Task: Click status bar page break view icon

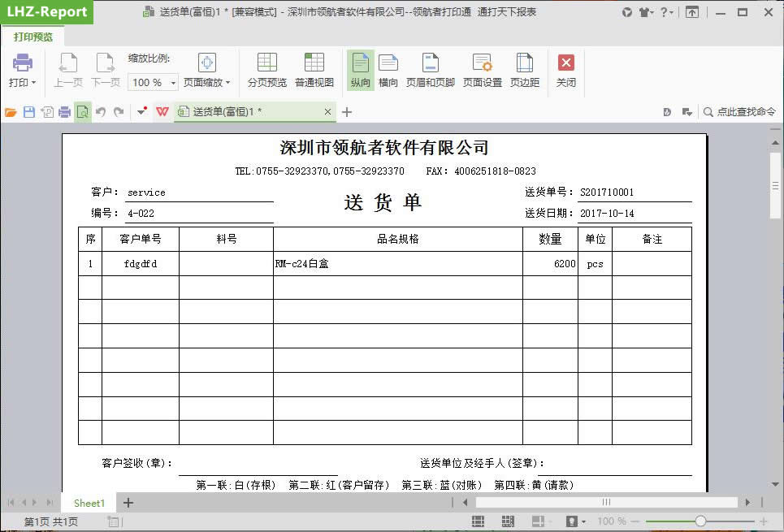Action: (508, 521)
